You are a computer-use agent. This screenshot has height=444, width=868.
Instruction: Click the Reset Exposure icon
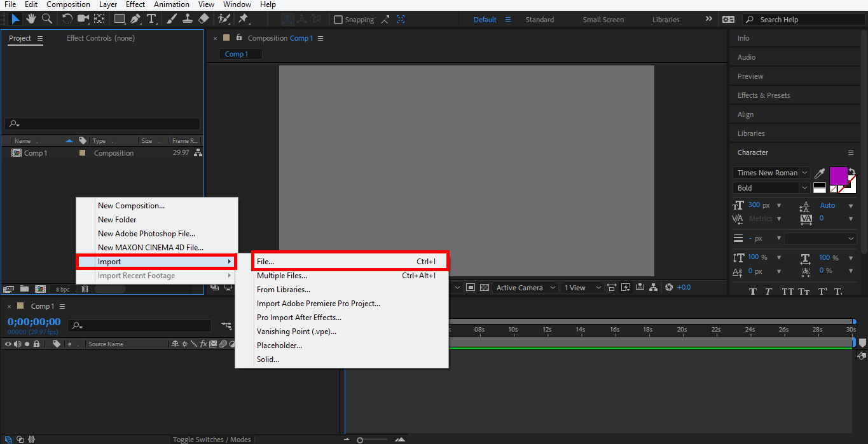[x=668, y=288]
